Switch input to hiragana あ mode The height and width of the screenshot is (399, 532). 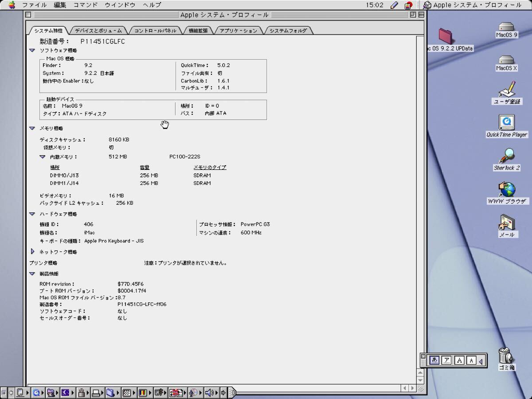[434, 360]
